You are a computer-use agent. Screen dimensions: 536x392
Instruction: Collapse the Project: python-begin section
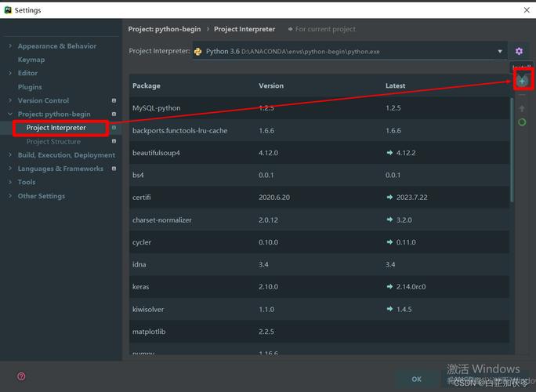[x=10, y=114]
